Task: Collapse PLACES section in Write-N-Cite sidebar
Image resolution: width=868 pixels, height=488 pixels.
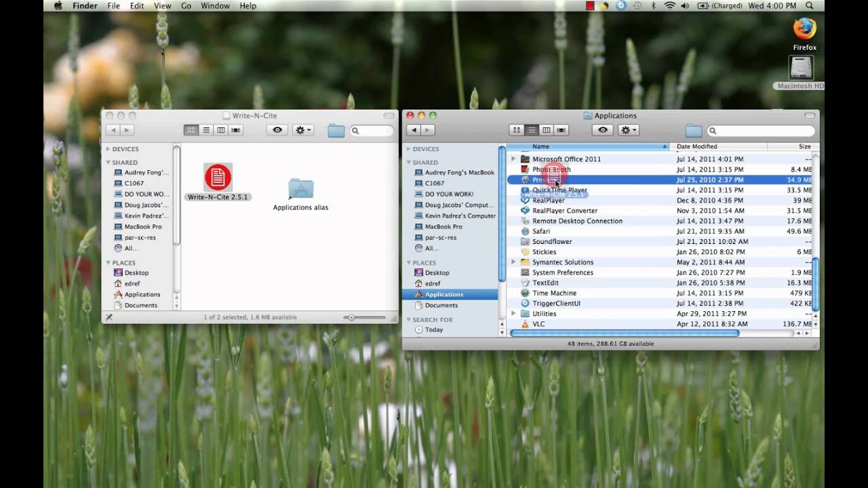Action: (108, 263)
